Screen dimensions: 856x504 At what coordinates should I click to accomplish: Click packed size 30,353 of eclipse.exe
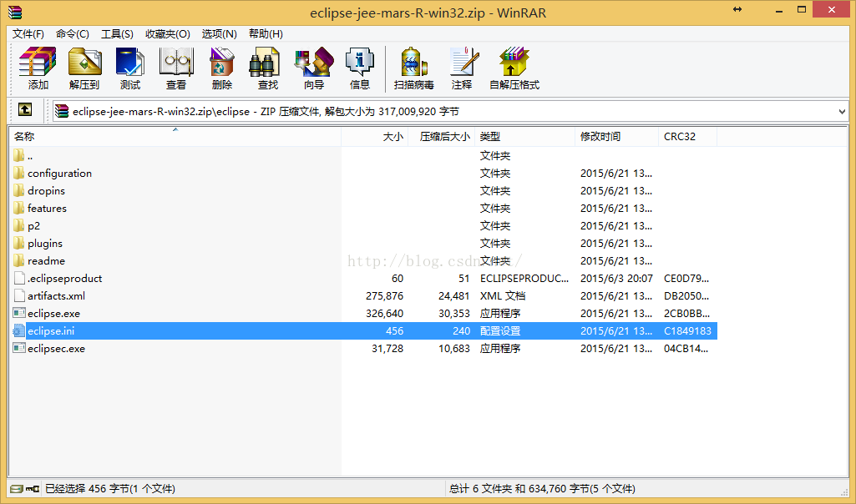453,313
